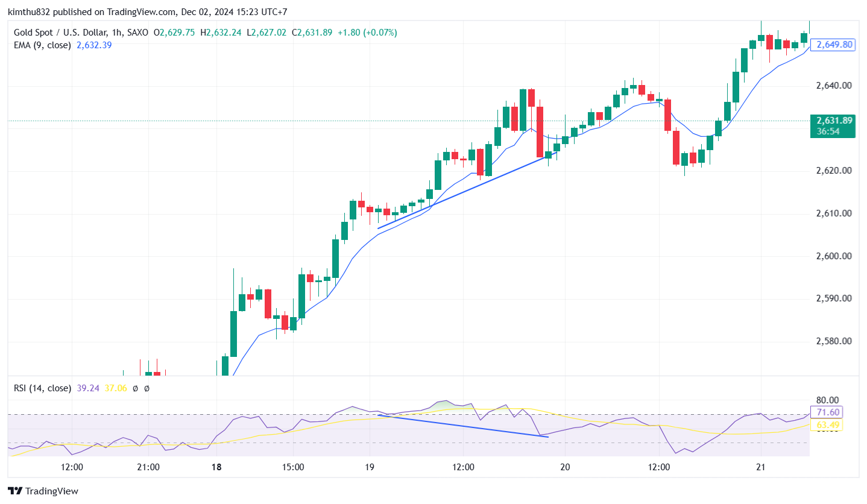The width and height of the screenshot is (867, 504).
Task: Click the '20' date label on time axis
Action: tap(566, 467)
